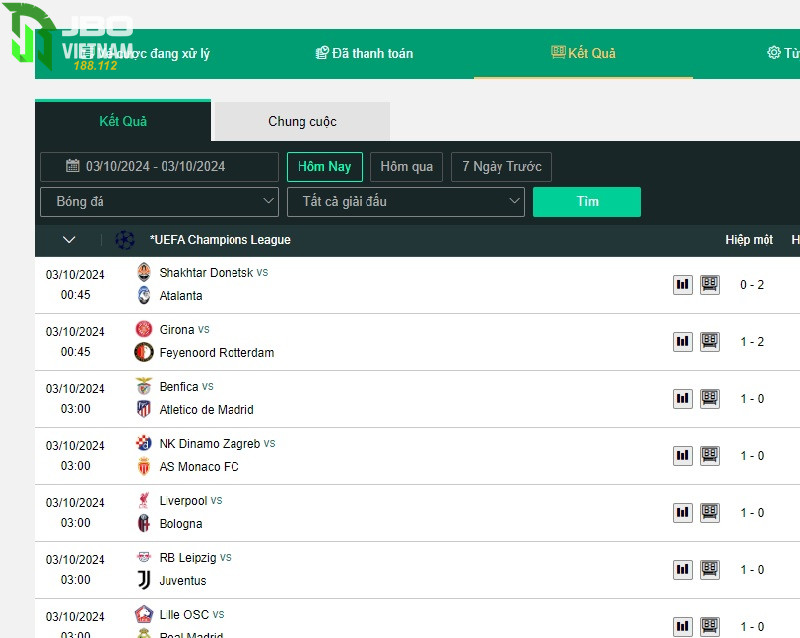Click the Liverpool team crest
The width and height of the screenshot is (800, 638).
[x=144, y=500]
